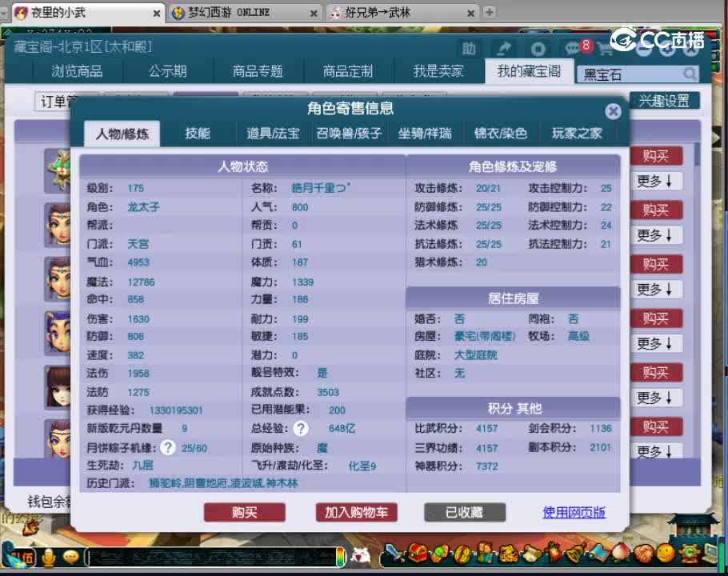
Task: Click the 兴趣设置 button
Action: [x=664, y=101]
